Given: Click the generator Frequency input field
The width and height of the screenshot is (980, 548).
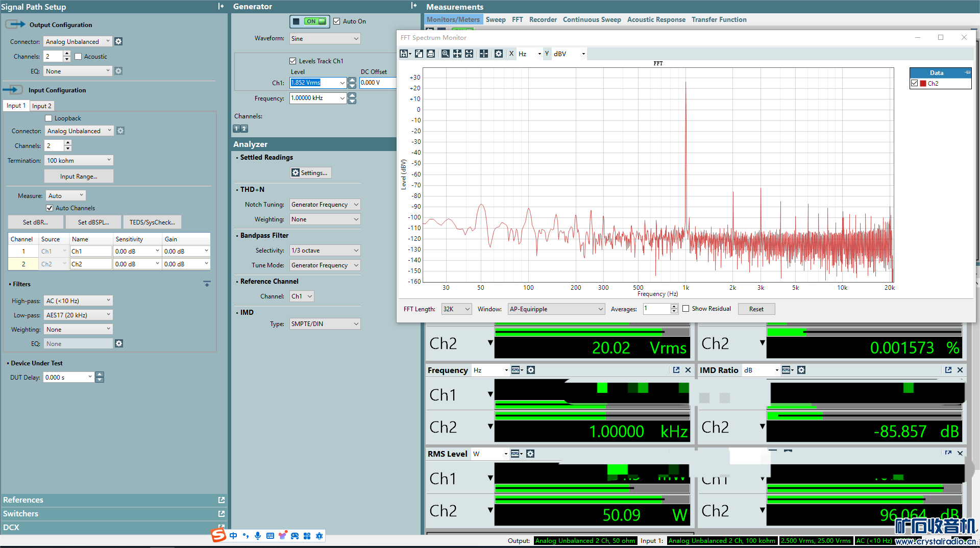Looking at the screenshot, I should 314,98.
